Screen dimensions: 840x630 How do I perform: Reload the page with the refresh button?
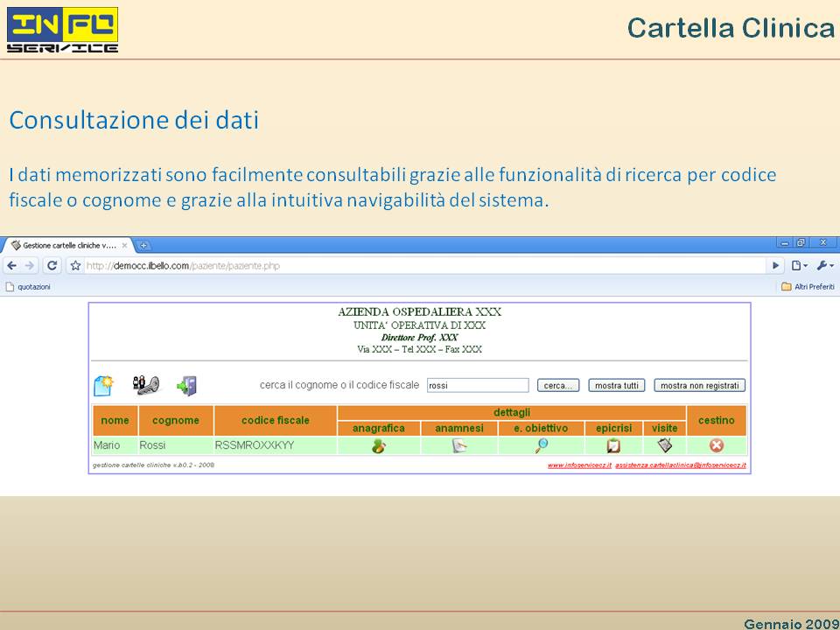[x=52, y=266]
